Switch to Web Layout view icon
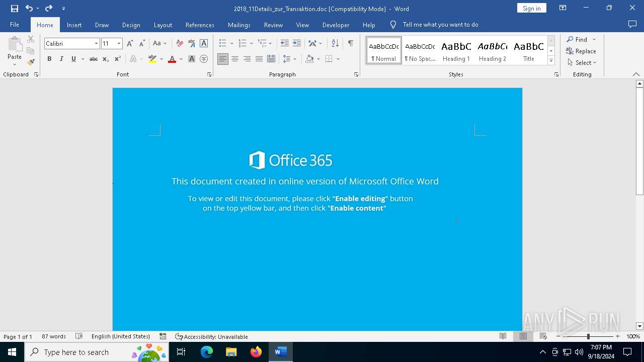This screenshot has height=362, width=644. tap(543, 336)
